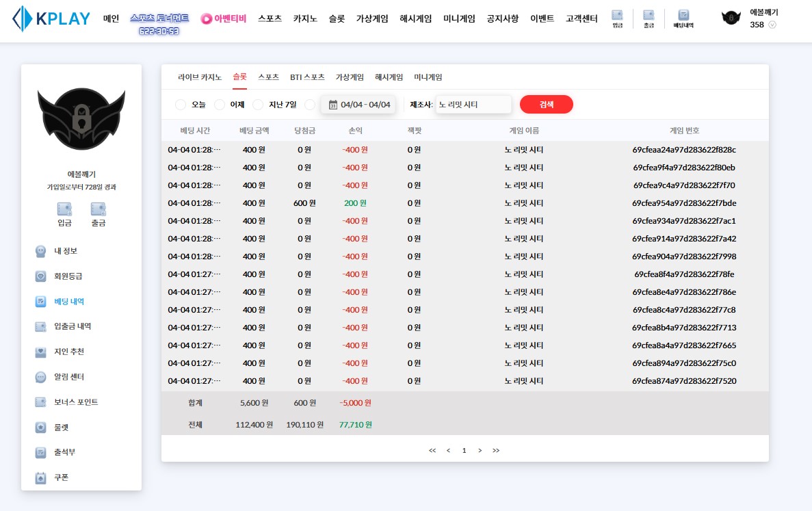Select the 오늘 (today) radio button
The height and width of the screenshot is (511, 812).
(x=181, y=105)
